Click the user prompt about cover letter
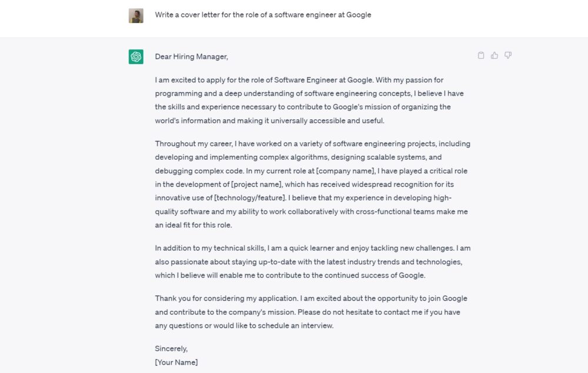588x373 pixels. (263, 15)
